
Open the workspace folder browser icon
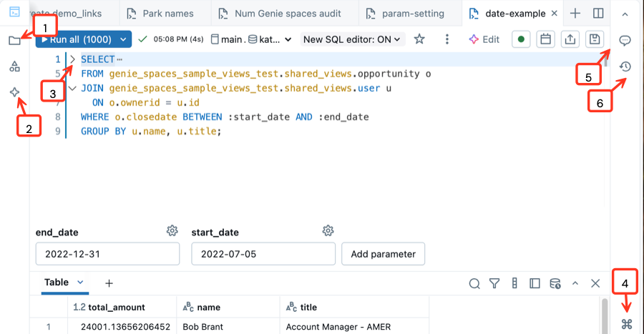point(14,41)
